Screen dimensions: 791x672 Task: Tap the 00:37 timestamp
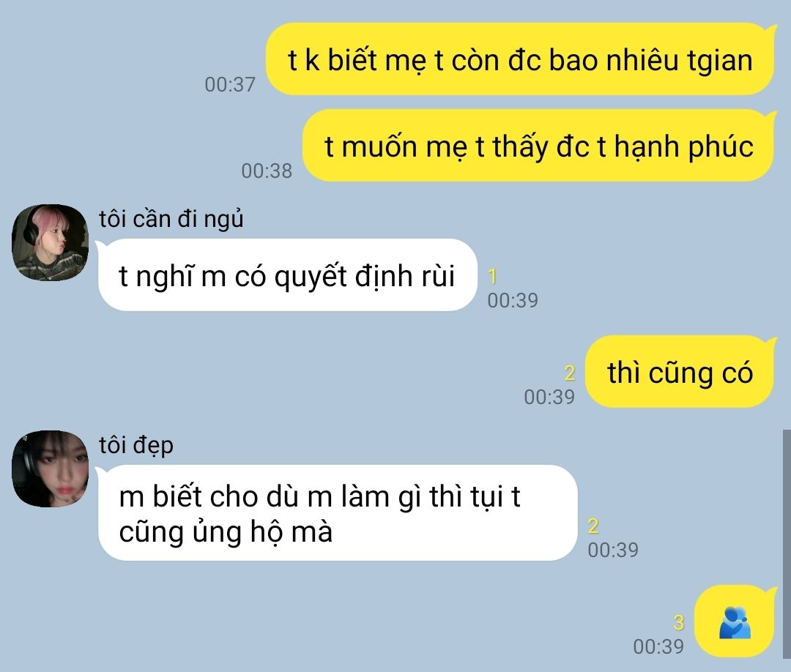coord(230,85)
